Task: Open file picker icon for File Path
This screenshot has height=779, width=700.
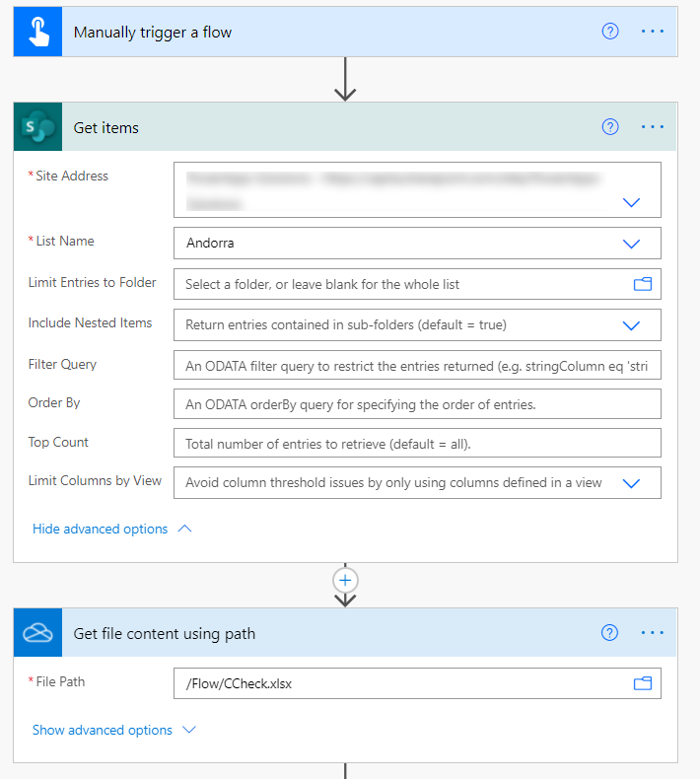Action: click(643, 683)
